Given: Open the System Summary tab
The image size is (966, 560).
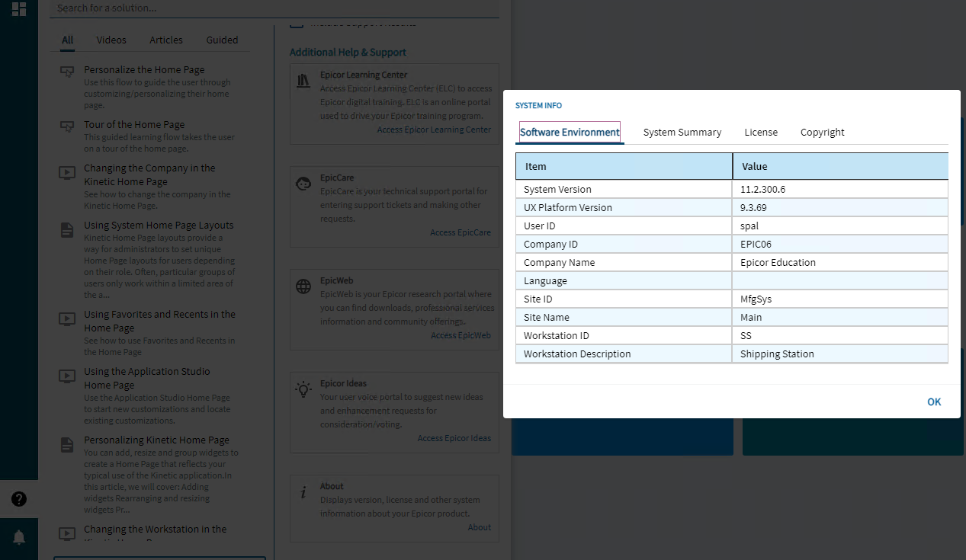Looking at the screenshot, I should [682, 132].
